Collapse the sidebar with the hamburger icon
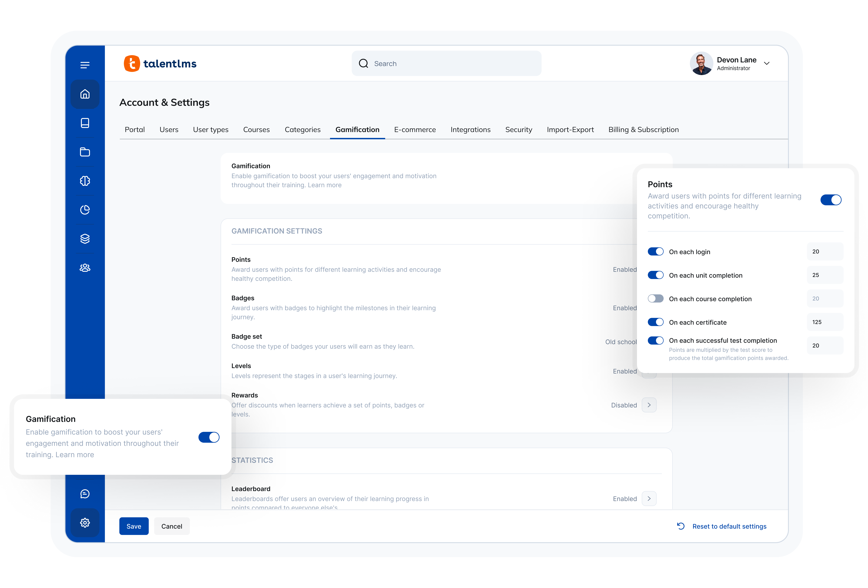This screenshot has width=868, height=588. tap(85, 65)
